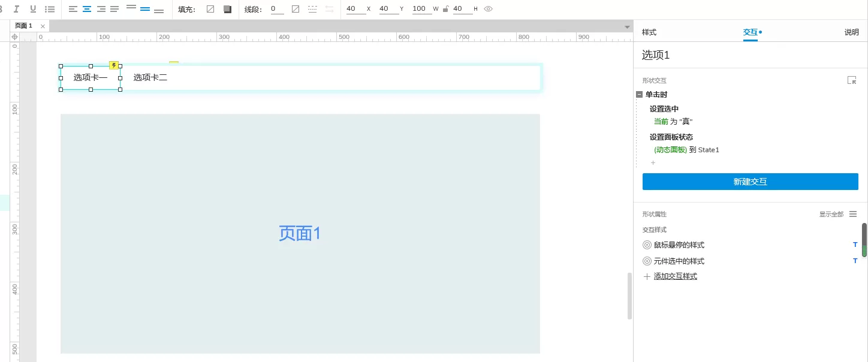Click 显示全部 properties link
Viewport: 868px width, 362px height.
[831, 214]
